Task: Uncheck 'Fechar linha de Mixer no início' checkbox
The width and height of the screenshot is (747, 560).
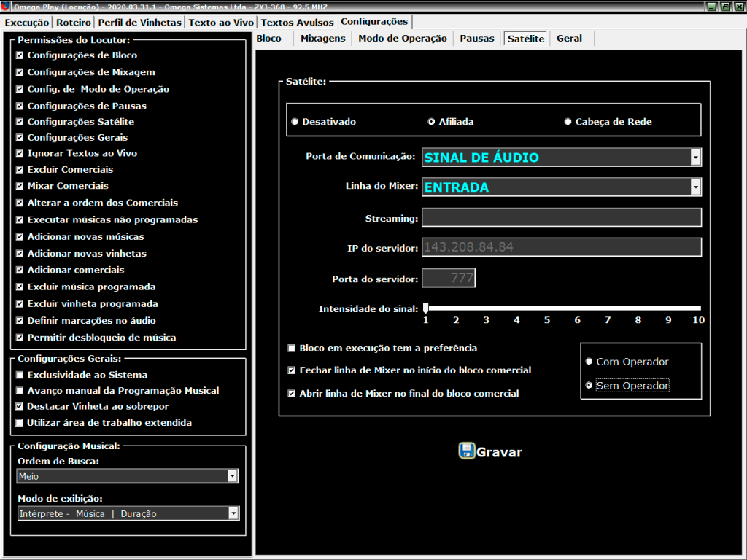Action: coord(292,370)
